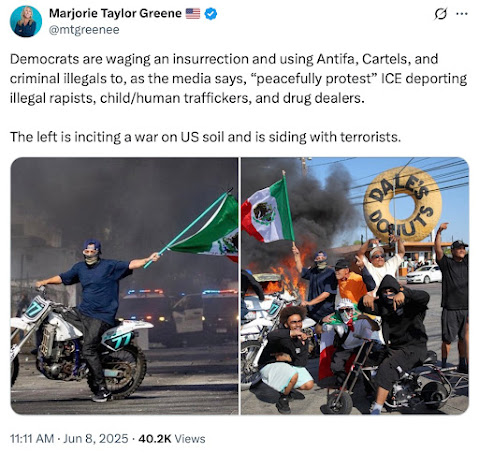Click the tweet paragraph starting with Democrats

point(238,78)
